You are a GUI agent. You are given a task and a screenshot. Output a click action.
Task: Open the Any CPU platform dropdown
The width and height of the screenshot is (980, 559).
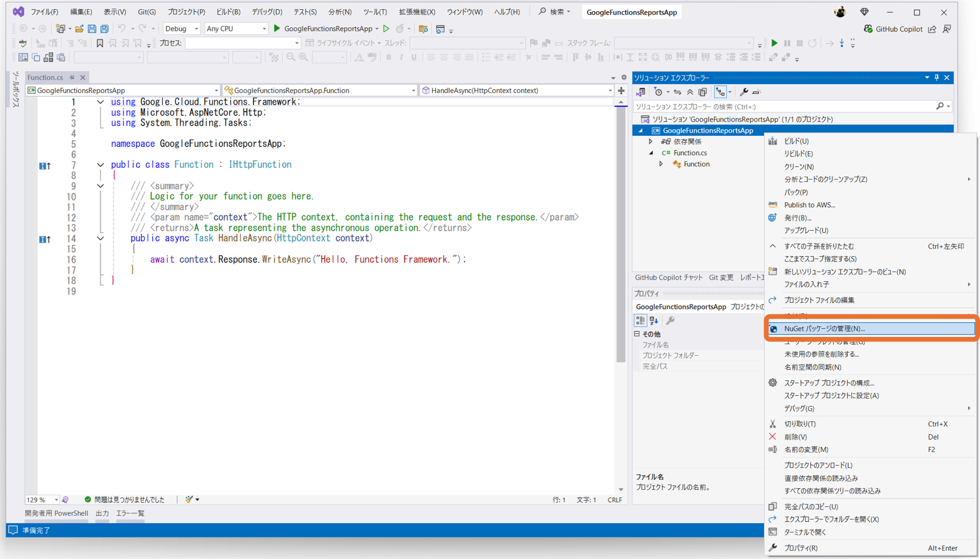tap(236, 29)
